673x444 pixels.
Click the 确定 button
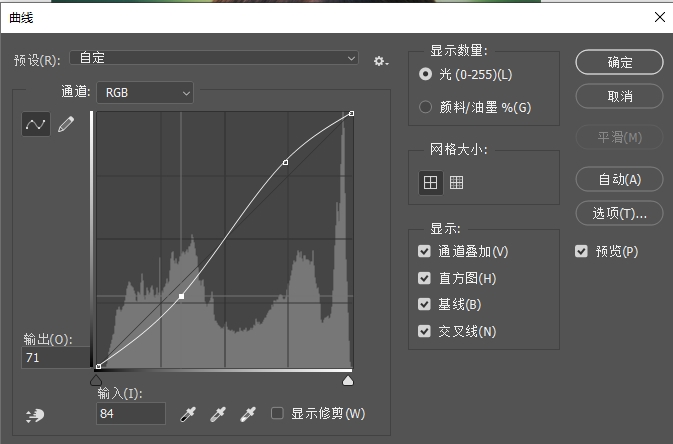[x=619, y=62]
